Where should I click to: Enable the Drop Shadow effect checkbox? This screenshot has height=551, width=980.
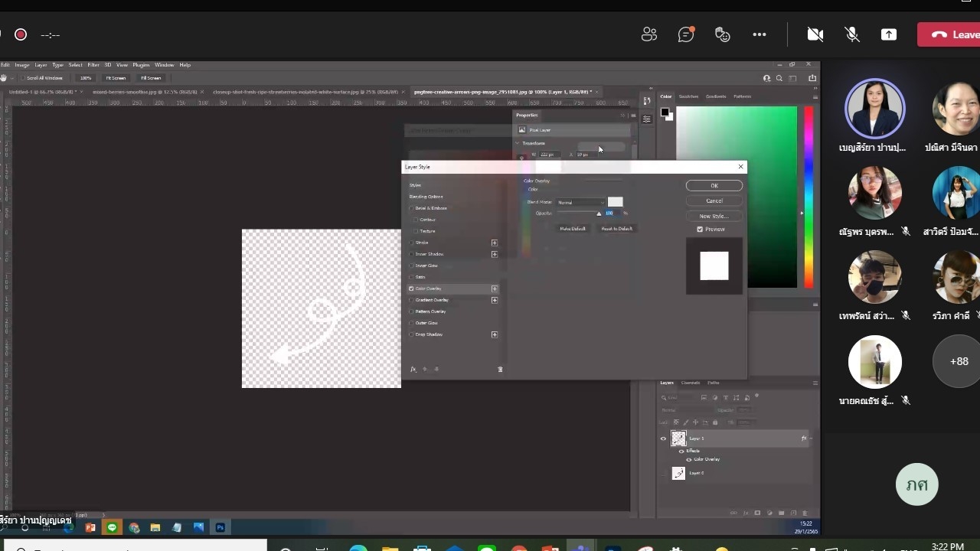pyautogui.click(x=411, y=334)
